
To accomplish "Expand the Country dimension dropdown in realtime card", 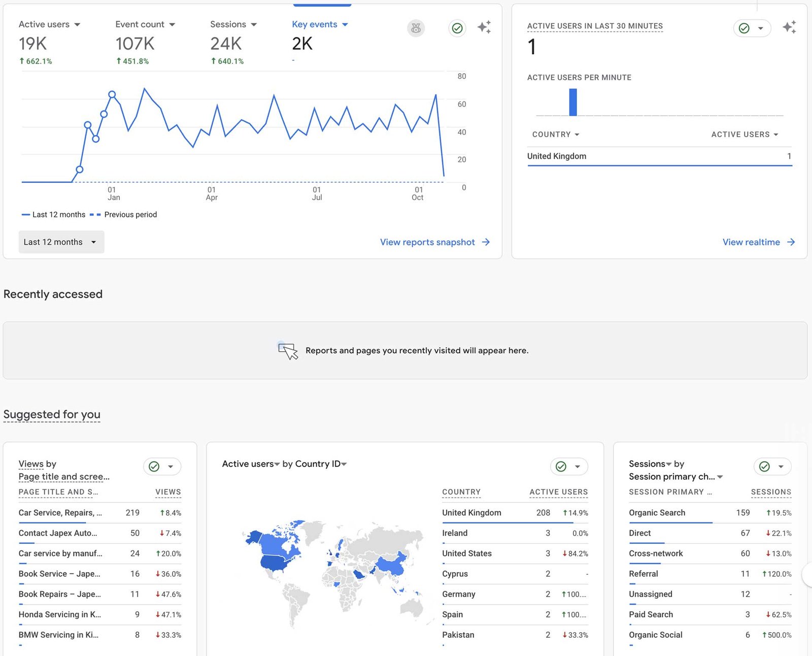I will tap(555, 135).
